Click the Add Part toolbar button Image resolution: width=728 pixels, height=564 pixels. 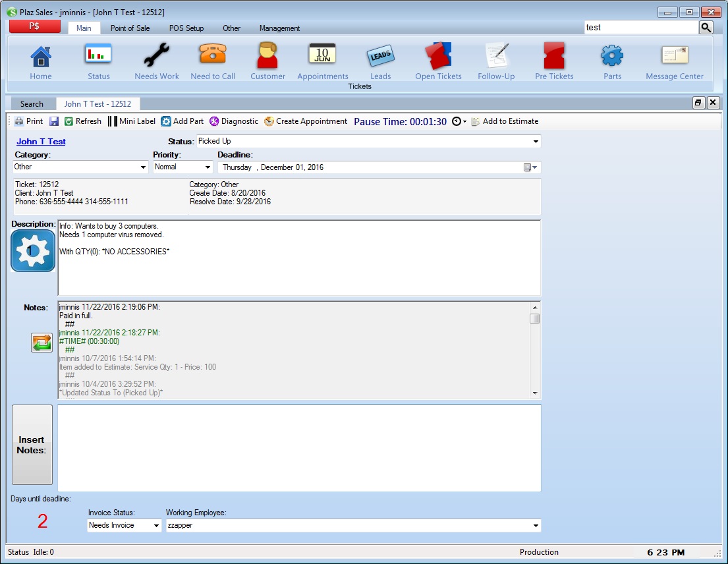coord(182,121)
